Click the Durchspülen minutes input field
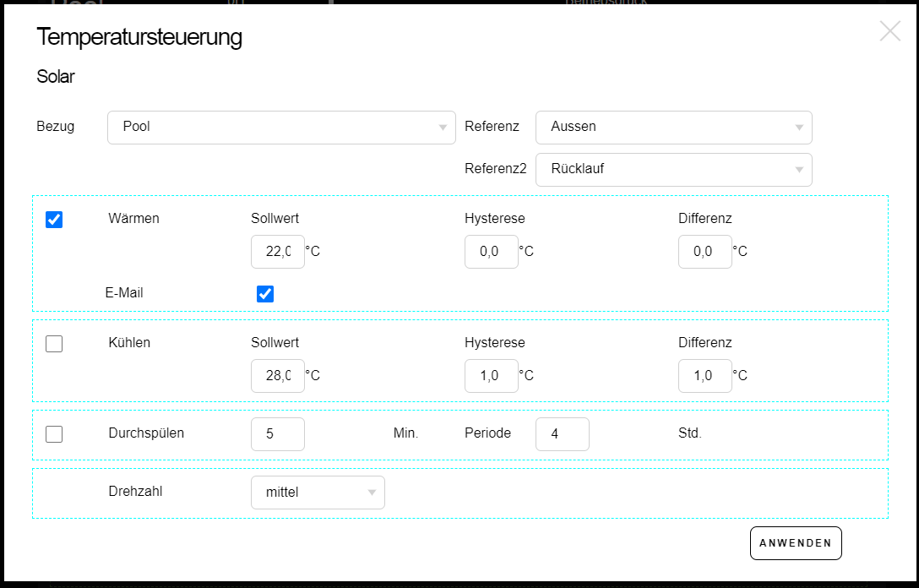 [x=278, y=434]
